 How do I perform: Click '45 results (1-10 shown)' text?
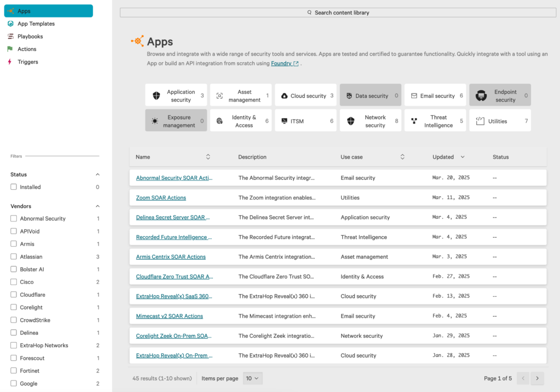click(x=162, y=378)
